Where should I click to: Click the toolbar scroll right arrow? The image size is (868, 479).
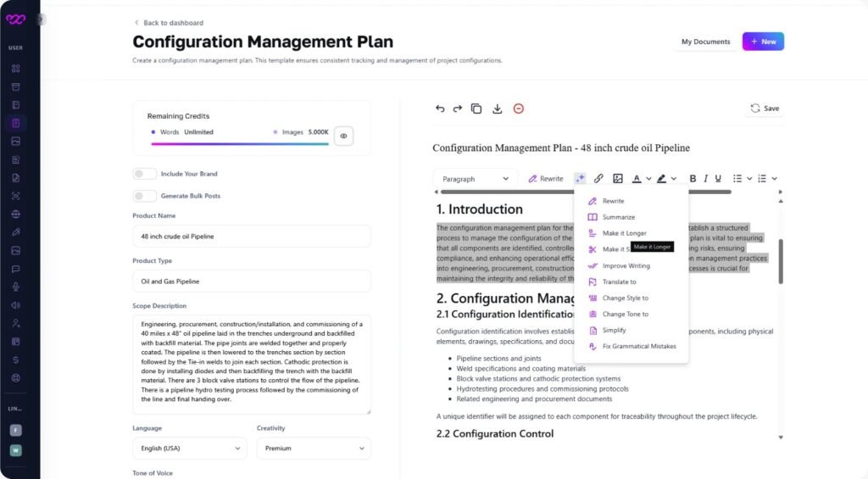click(781, 192)
